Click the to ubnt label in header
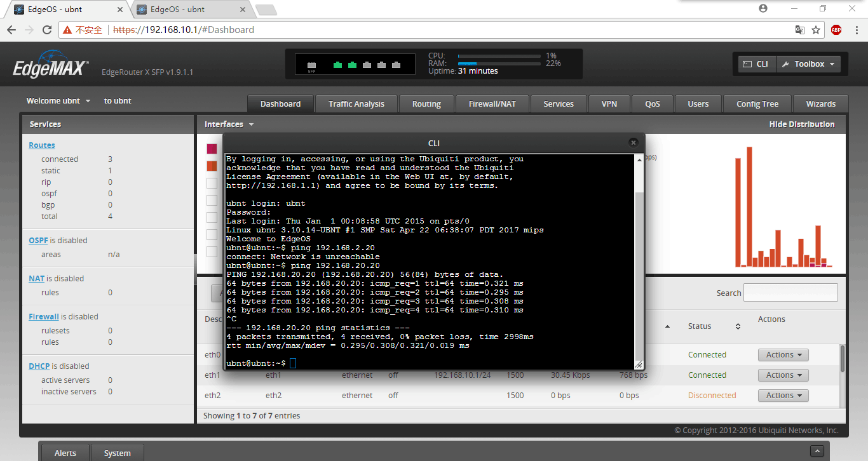Image resolution: width=868 pixels, height=461 pixels. [118, 101]
